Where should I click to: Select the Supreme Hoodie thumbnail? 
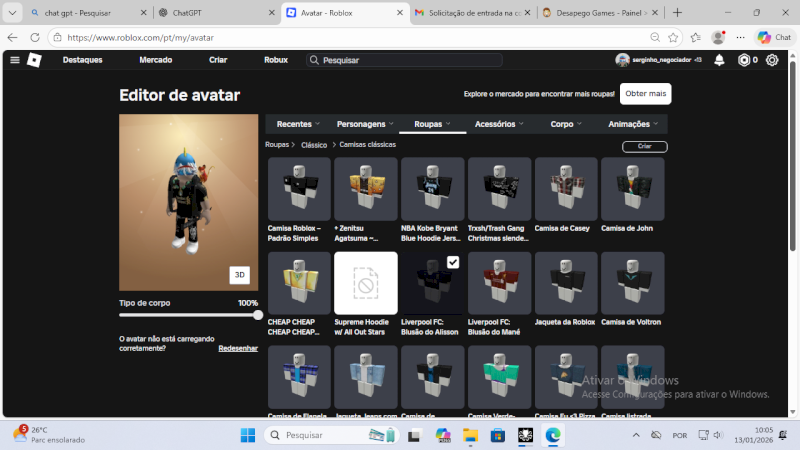coord(366,283)
